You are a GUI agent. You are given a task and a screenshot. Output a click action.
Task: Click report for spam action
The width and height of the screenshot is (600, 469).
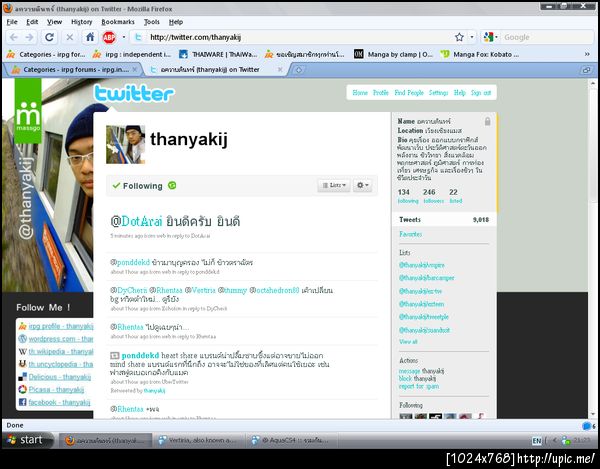pos(419,386)
